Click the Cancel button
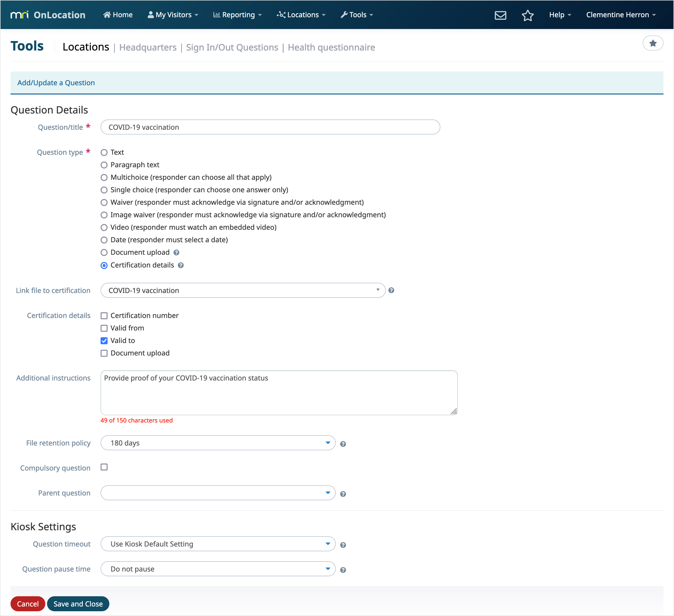The image size is (674, 616). point(28,604)
